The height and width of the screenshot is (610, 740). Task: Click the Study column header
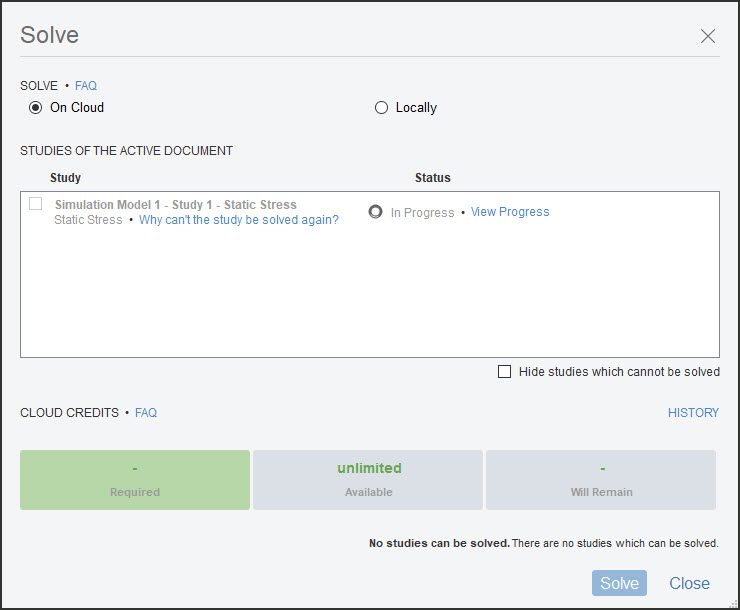pos(66,178)
